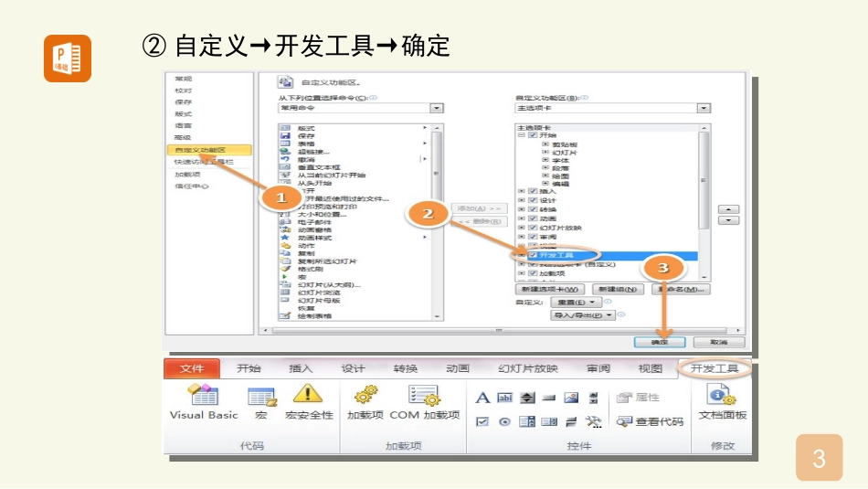The height and width of the screenshot is (489, 868).
Task: Click the 宏 (Macros) icon
Action: pos(262,397)
